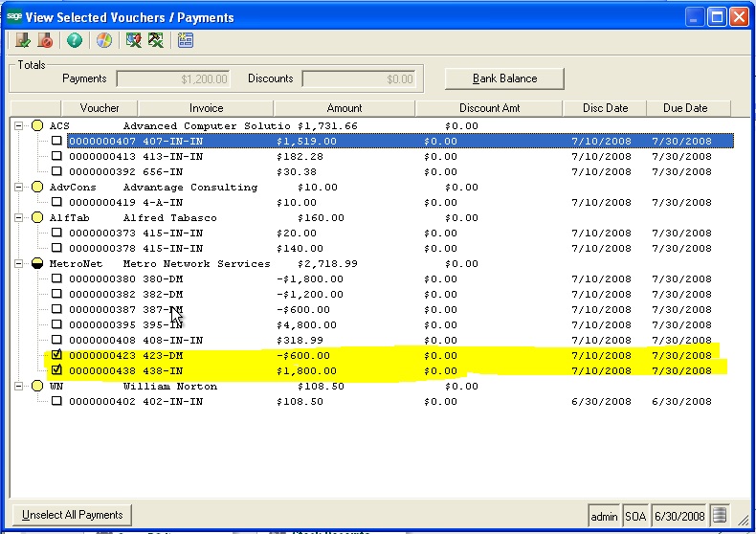Click the yellow circle next to WN vendor

click(x=37, y=386)
